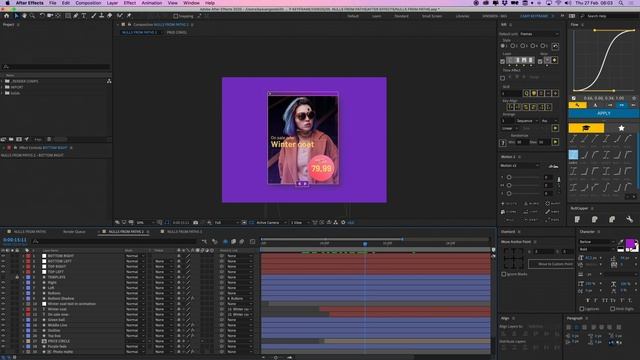Click the top Motion panel slider handle

[509, 177]
